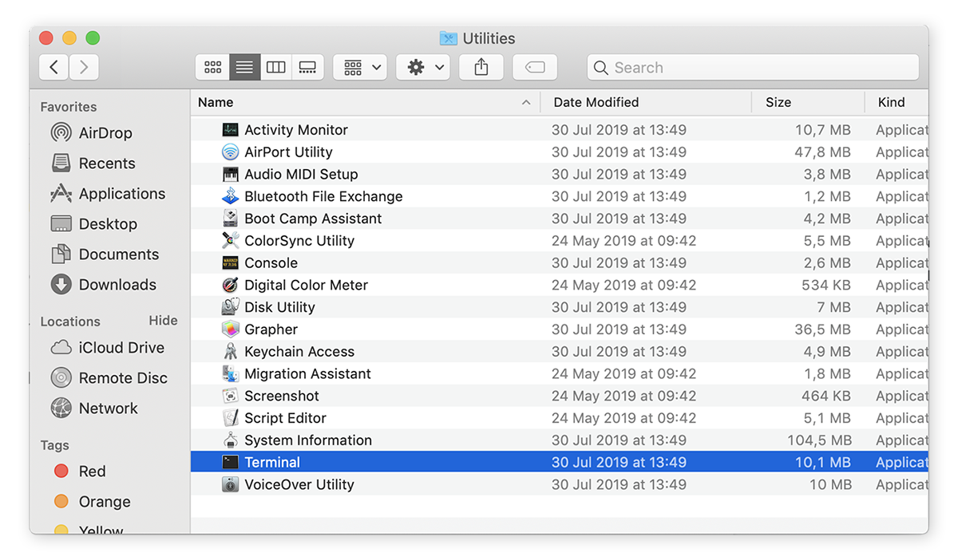Open the Share icon in the toolbar
The height and width of the screenshot is (560, 958).
[x=481, y=67]
